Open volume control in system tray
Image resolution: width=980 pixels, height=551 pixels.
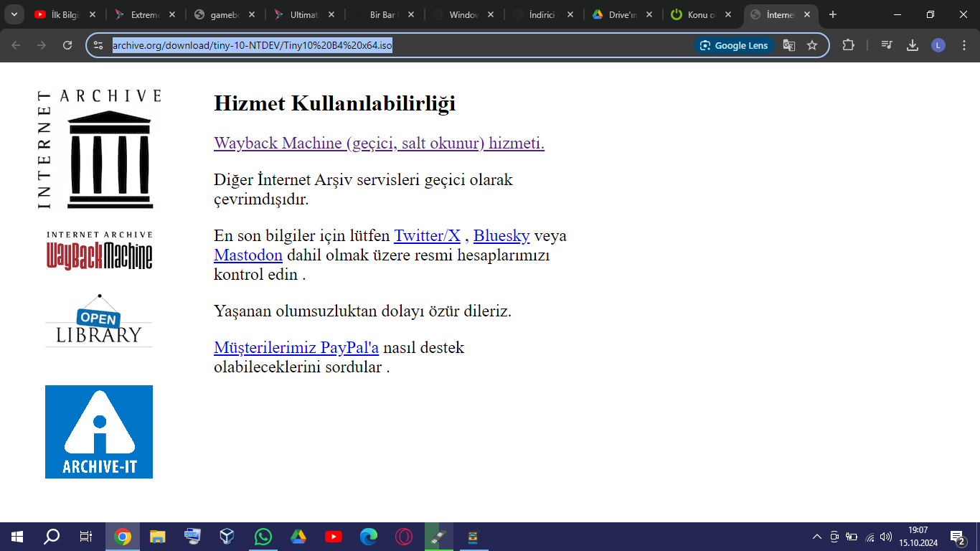tap(886, 537)
